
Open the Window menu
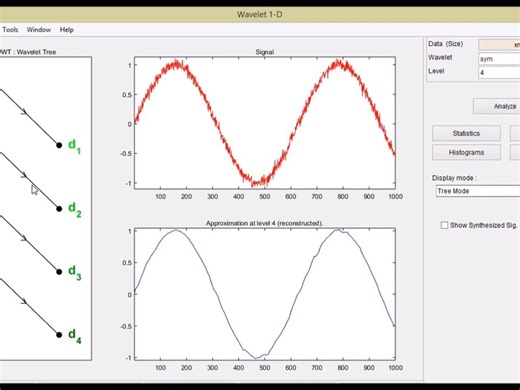click(39, 30)
